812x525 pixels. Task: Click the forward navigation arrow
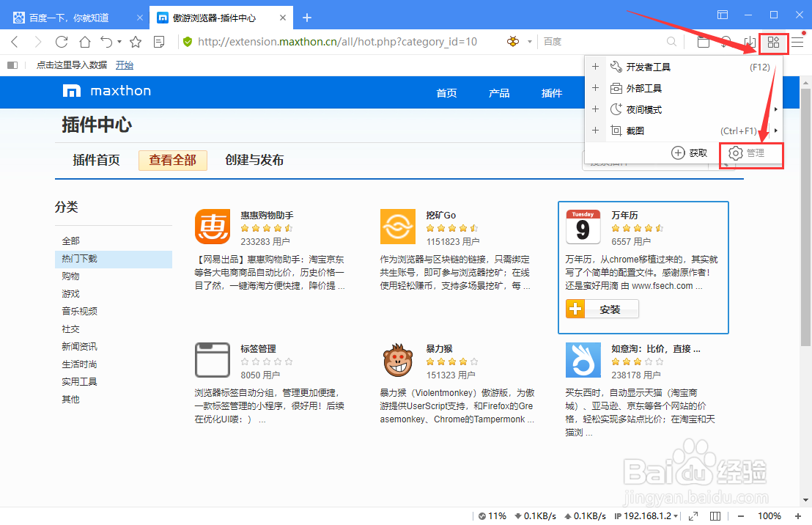tap(38, 42)
